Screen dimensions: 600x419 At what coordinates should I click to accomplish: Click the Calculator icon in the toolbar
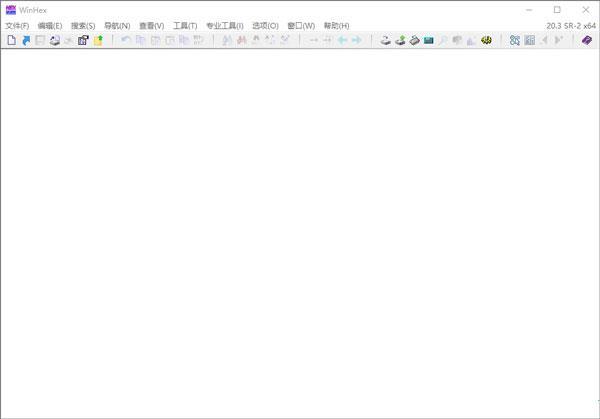(428, 41)
